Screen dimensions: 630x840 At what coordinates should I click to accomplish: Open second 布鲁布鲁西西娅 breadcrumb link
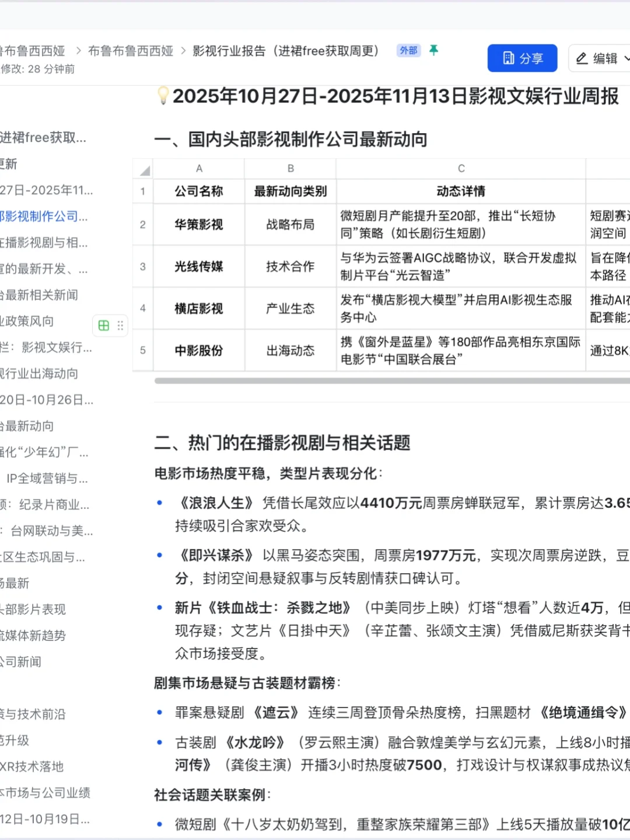point(131,51)
